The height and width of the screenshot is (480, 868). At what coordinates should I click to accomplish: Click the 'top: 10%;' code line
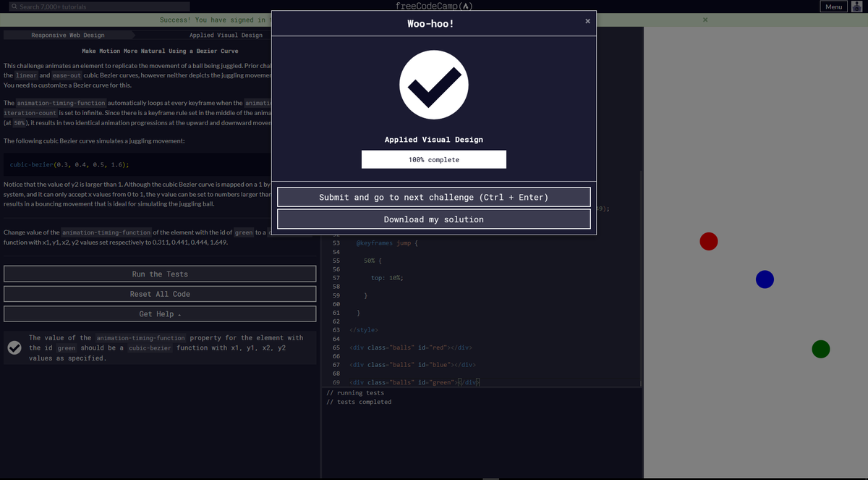(387, 278)
